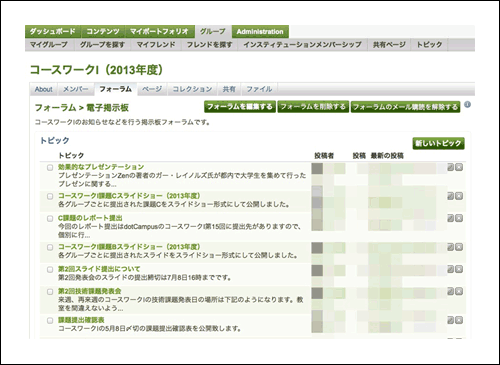The image size is (500, 365).
Task: Go to マイフレンド submenu
Action: click(x=156, y=45)
